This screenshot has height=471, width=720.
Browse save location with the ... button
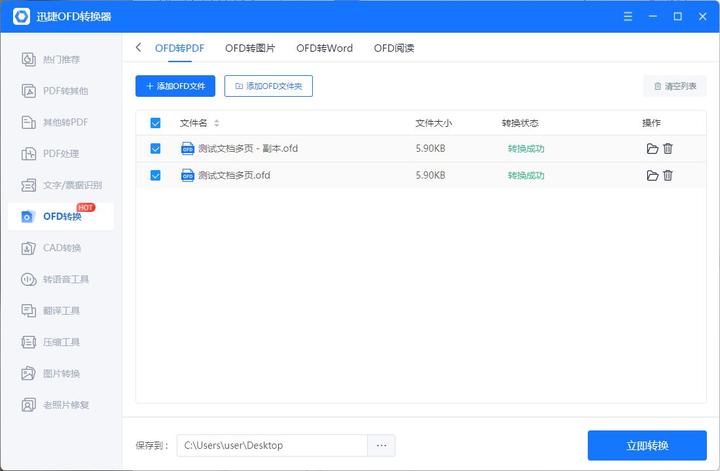click(381, 445)
